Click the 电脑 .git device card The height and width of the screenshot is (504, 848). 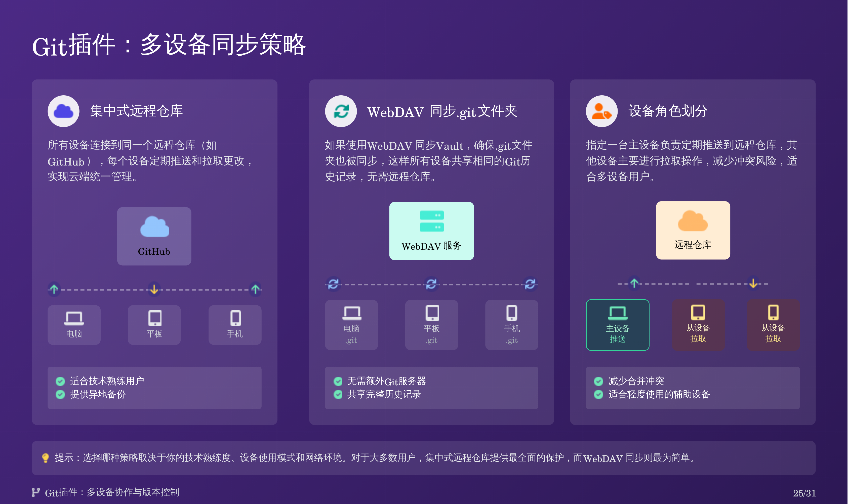pyautogui.click(x=351, y=325)
